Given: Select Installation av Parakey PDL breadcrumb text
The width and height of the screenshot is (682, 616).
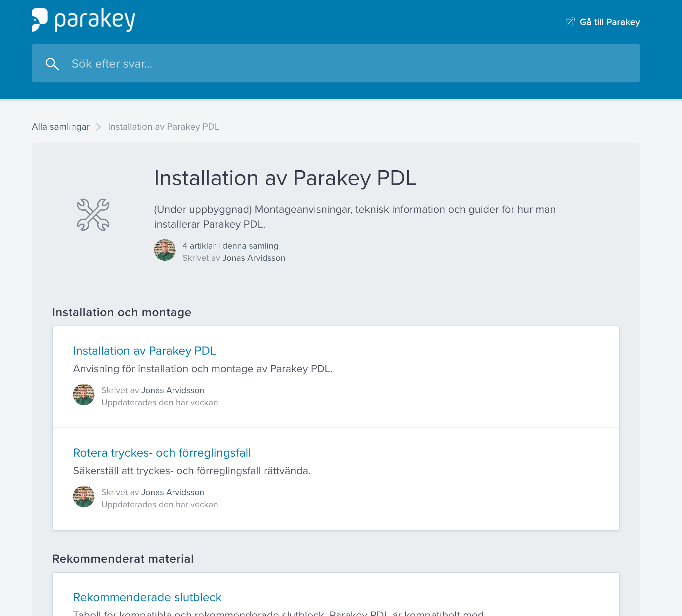Looking at the screenshot, I should click(x=163, y=127).
